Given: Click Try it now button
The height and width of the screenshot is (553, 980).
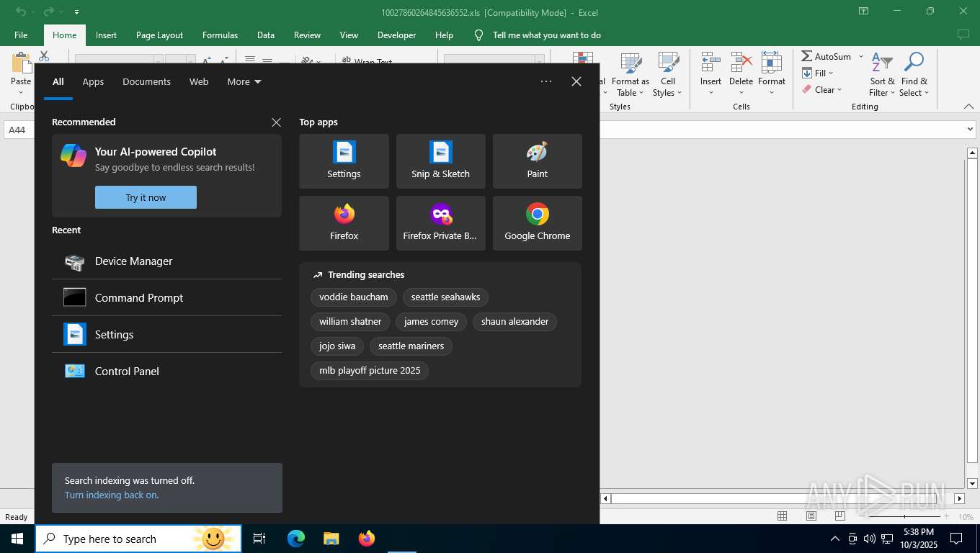Looking at the screenshot, I should (146, 197).
